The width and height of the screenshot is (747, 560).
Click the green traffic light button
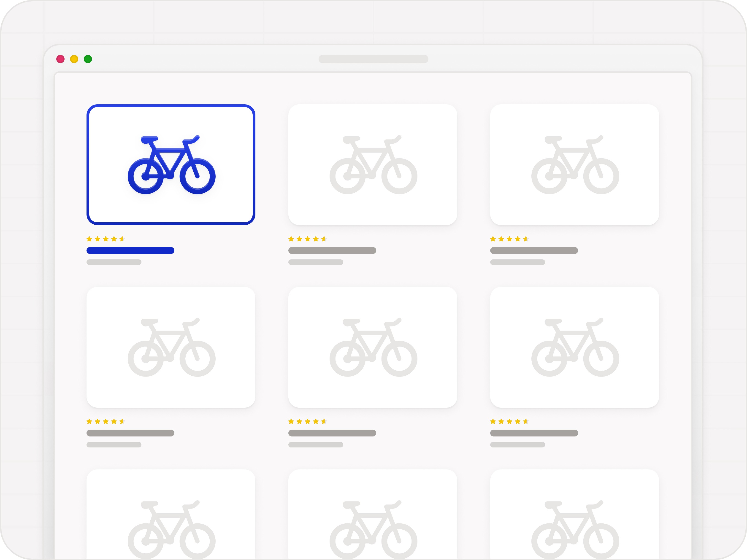pyautogui.click(x=88, y=59)
